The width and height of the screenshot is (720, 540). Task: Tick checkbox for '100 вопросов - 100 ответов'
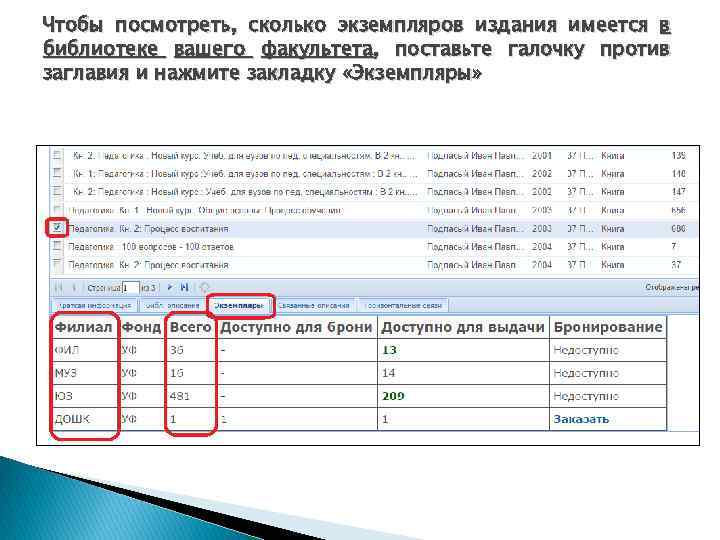coord(57,246)
